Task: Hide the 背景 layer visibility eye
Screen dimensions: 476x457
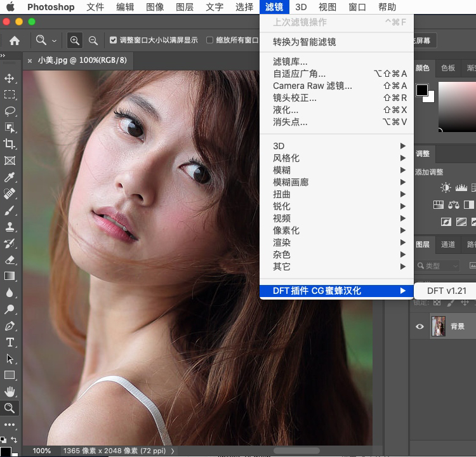Action: (420, 326)
